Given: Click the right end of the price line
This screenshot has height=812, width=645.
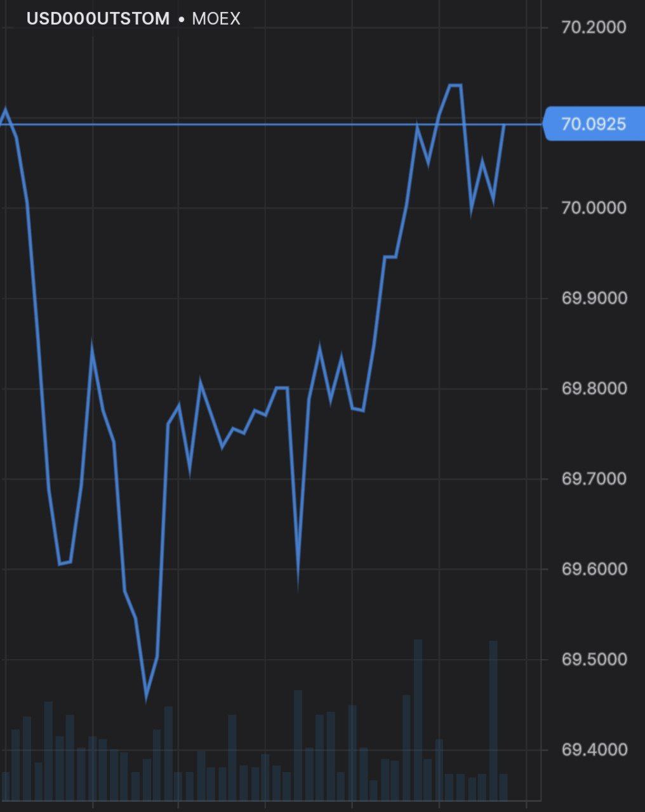Looking at the screenshot, I should coord(504,125).
